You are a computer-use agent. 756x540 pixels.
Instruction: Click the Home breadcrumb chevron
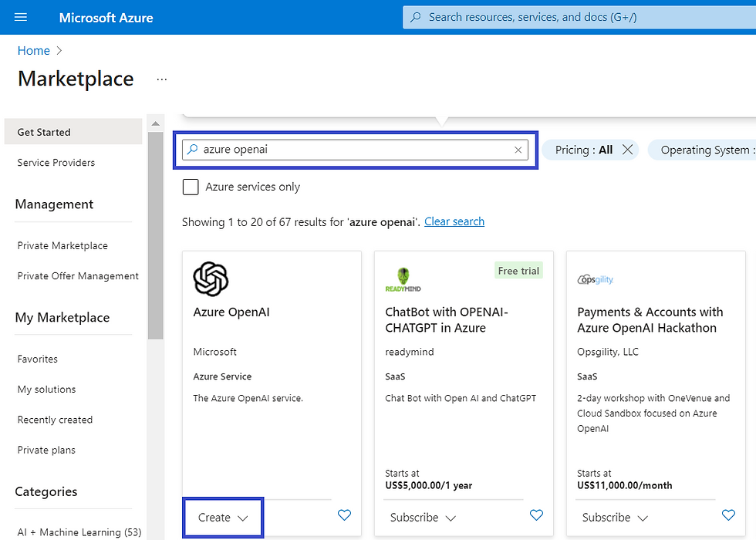point(59,51)
